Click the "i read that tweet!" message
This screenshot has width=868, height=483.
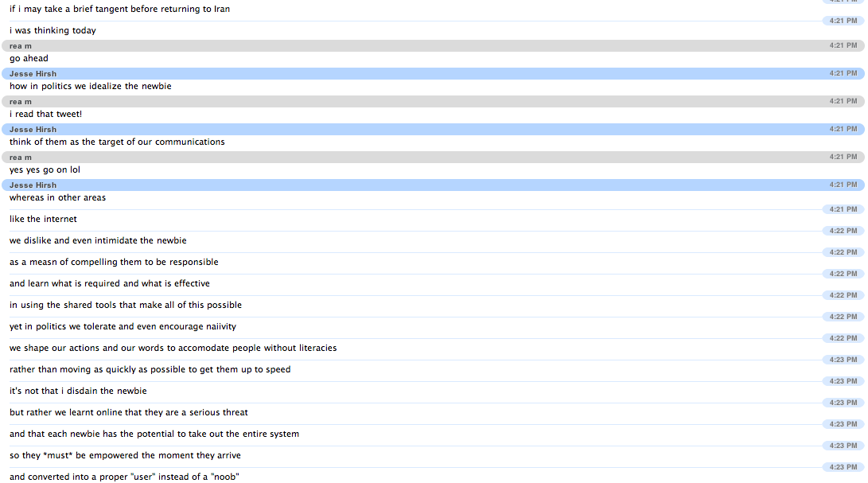[x=45, y=115]
